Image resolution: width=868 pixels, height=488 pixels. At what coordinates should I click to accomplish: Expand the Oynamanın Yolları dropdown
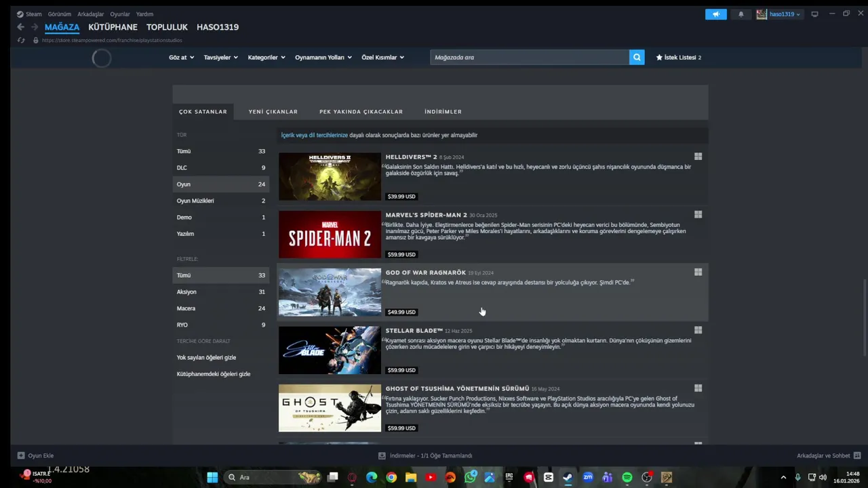[323, 58]
